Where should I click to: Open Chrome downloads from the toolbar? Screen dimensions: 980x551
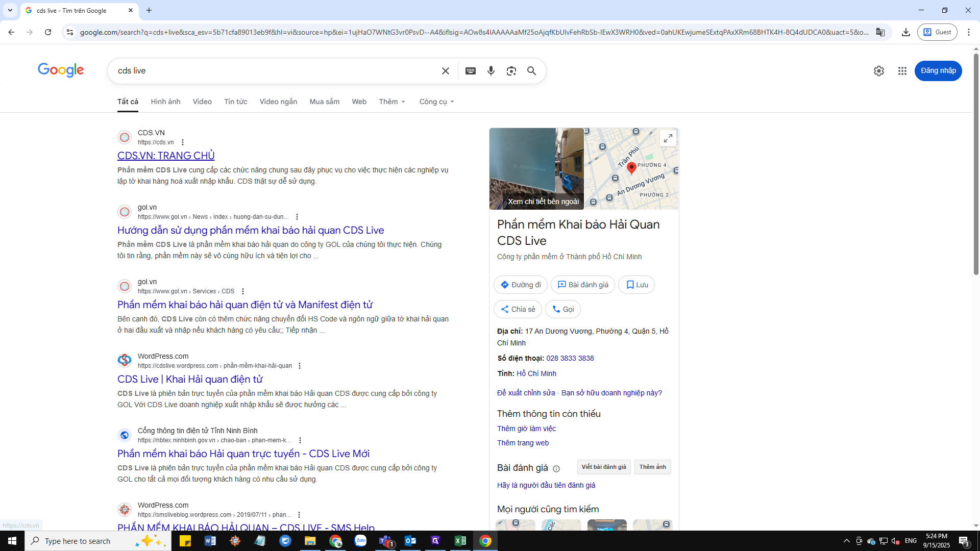(x=906, y=32)
